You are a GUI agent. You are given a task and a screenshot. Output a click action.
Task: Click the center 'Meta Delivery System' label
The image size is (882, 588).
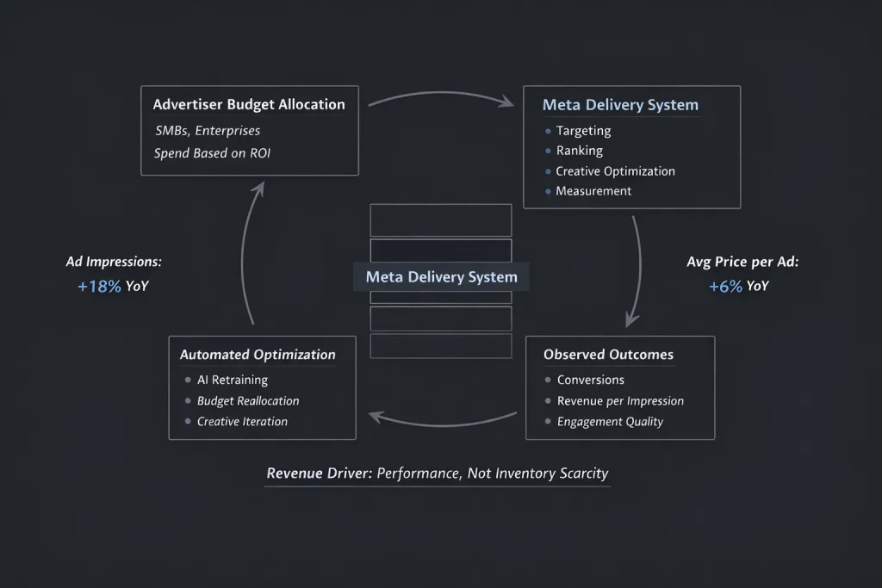[441, 277]
